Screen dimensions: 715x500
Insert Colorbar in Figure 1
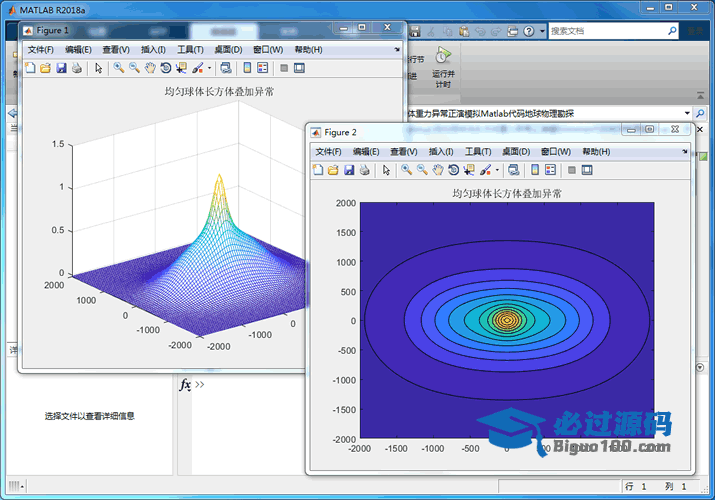(x=247, y=68)
